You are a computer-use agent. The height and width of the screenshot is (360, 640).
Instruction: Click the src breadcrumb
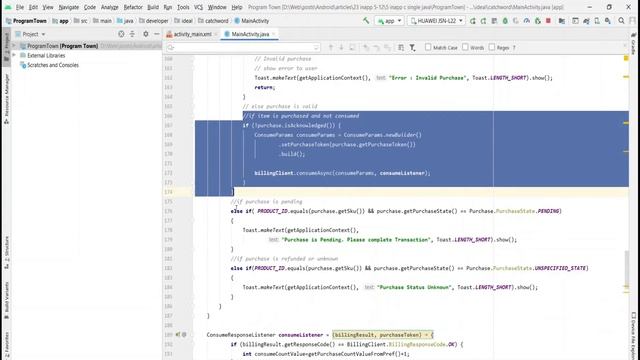click(x=81, y=21)
